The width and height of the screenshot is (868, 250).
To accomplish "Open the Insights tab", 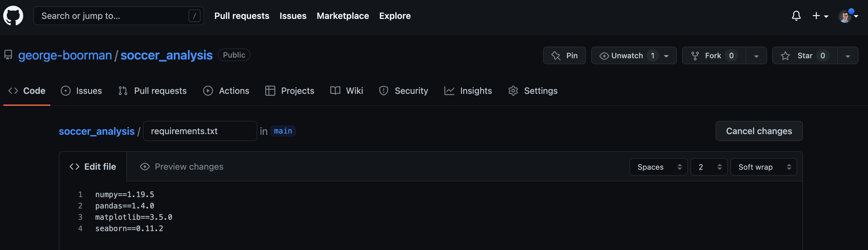I will pos(468,91).
